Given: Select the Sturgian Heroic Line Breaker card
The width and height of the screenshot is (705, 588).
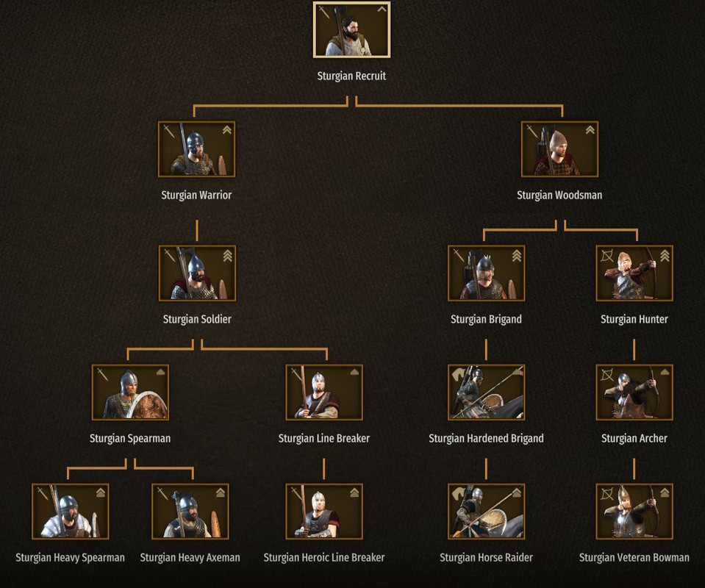Looking at the screenshot, I should click(x=324, y=512).
